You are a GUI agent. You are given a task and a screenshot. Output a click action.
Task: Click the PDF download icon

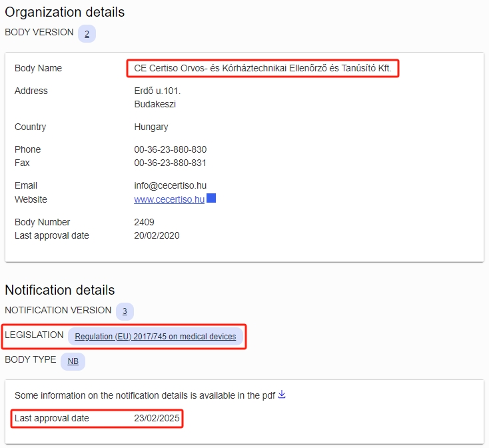282,395
